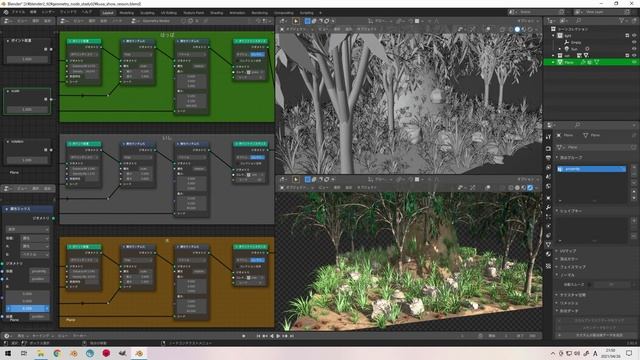
Task: Set lower viewport to wireframe shading
Action: [511, 188]
